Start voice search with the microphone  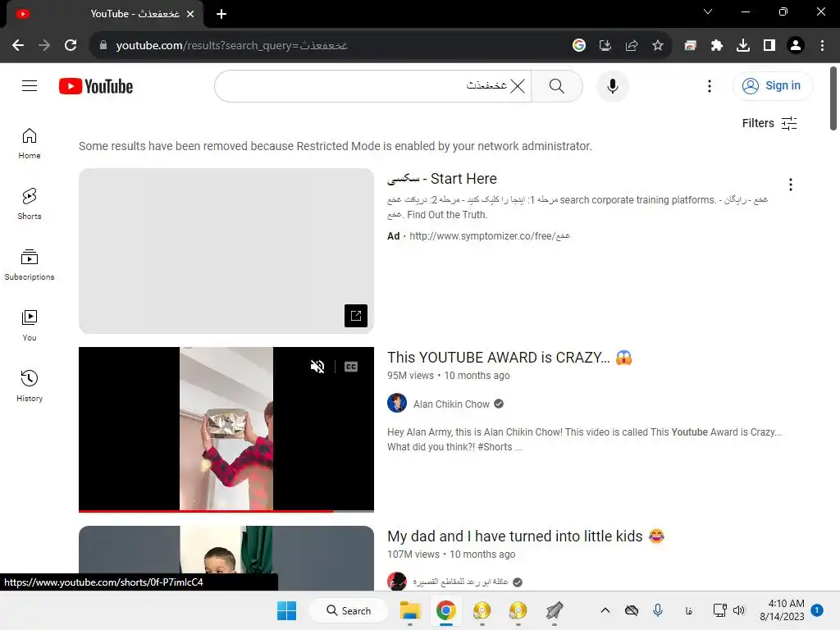click(612, 85)
